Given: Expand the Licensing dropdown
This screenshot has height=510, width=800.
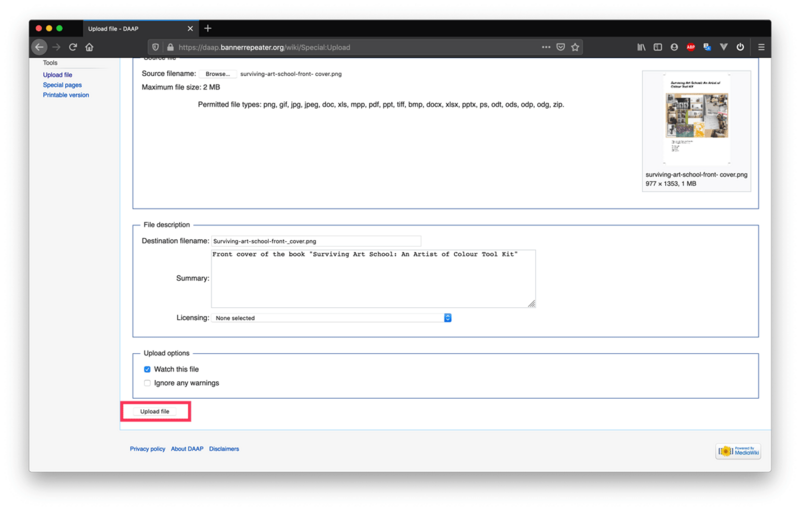Looking at the screenshot, I should pyautogui.click(x=333, y=318).
